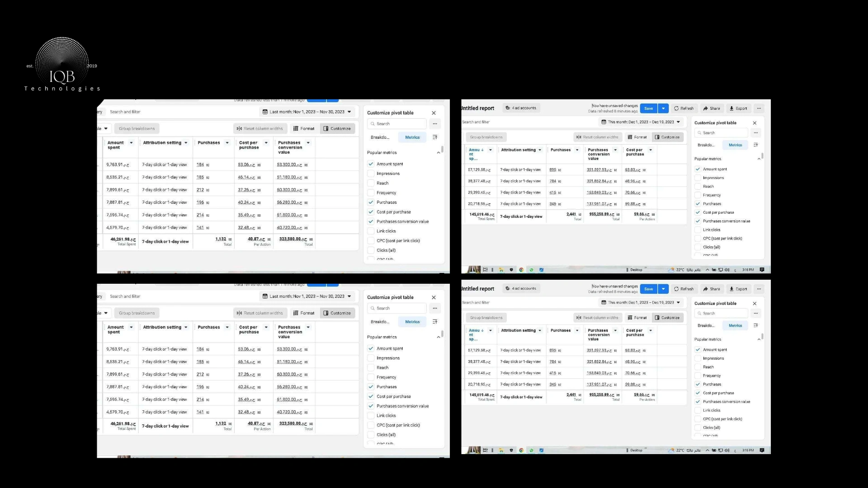Select the Metrics tab in customize panel

pyautogui.click(x=413, y=138)
